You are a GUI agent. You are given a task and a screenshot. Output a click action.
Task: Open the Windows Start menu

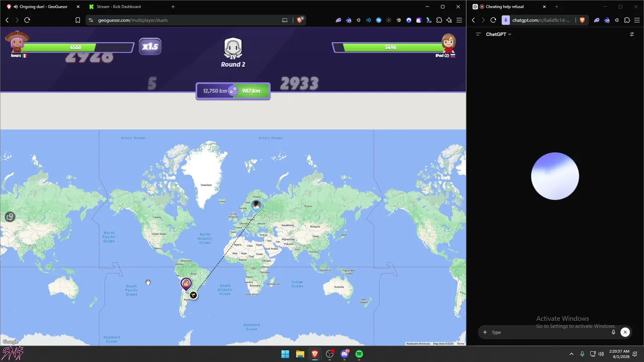click(285, 354)
